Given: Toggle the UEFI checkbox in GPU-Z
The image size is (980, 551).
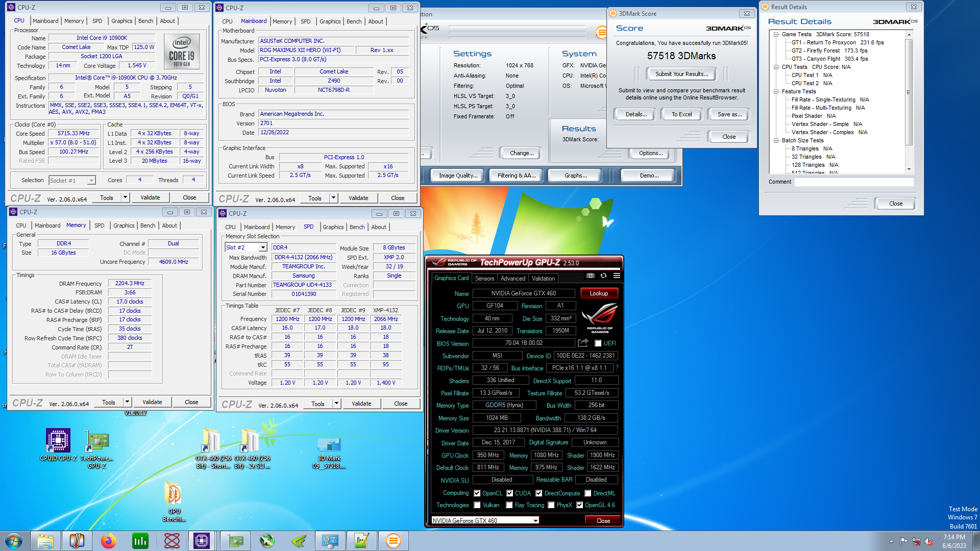Looking at the screenshot, I should [598, 343].
